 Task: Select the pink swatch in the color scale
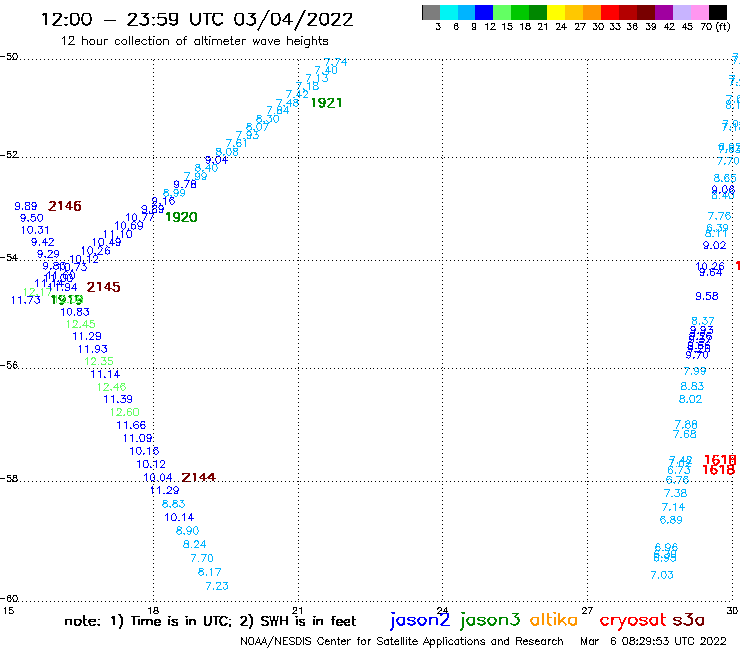(x=699, y=12)
